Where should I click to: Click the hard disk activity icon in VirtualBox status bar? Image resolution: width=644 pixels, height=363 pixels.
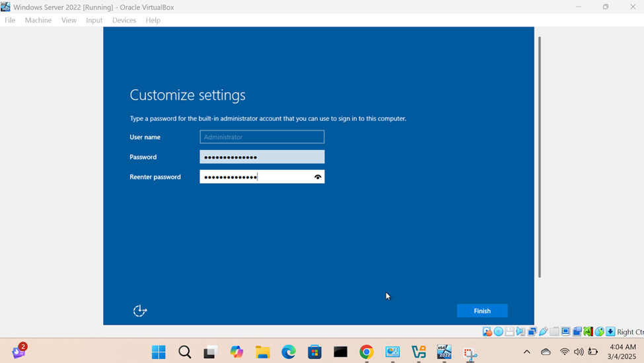pos(487,331)
